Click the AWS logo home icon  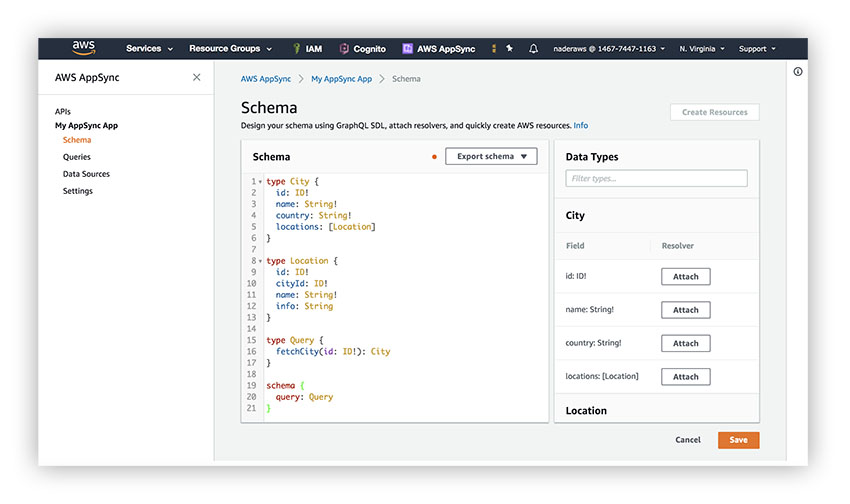click(x=83, y=48)
